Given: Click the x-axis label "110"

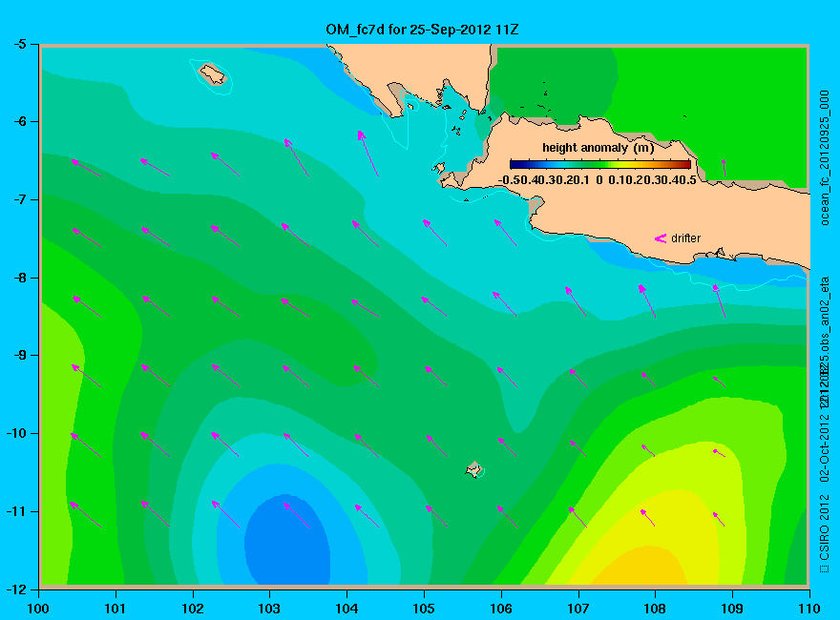Looking at the screenshot, I should pos(809,609).
